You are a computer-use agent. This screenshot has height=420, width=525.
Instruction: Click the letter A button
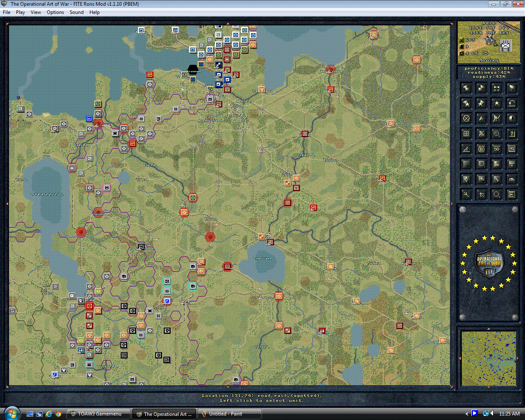[x=481, y=119]
